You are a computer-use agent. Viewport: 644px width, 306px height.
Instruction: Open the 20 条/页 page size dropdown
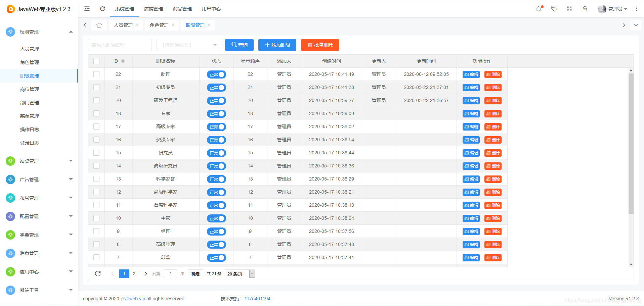[x=240, y=274]
